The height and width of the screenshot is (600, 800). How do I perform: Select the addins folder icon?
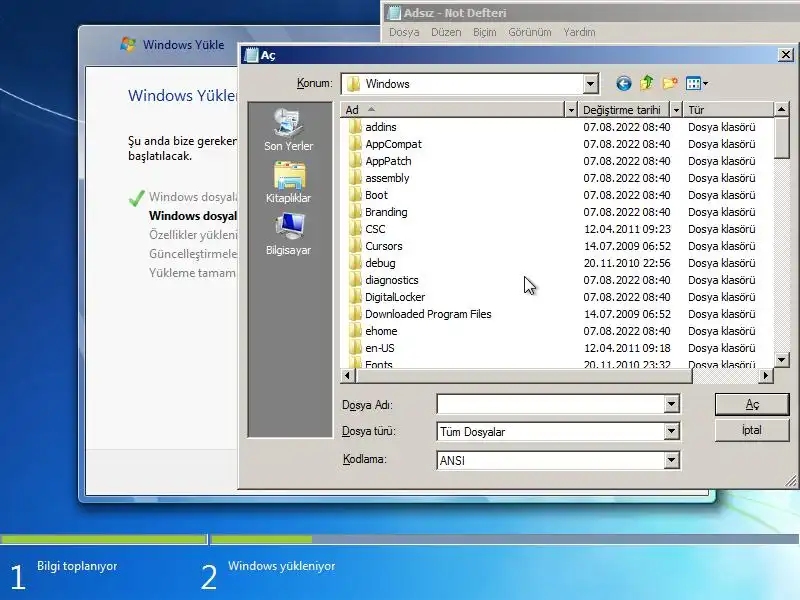point(355,127)
